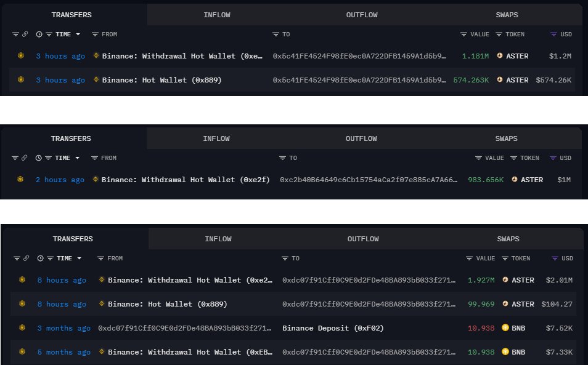Open OUTFLOW tab in the middle panel
This screenshot has height=365, width=588.
tap(361, 138)
